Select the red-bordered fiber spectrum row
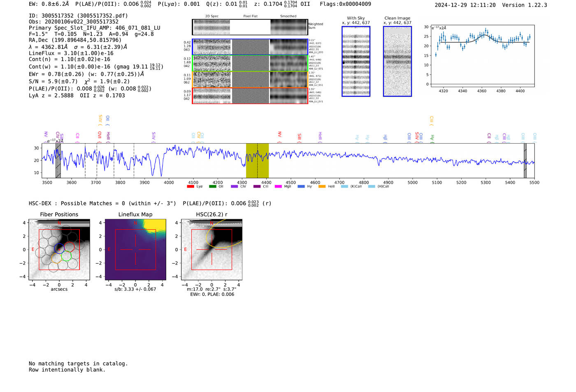Viewport: 576px width, 392px height. coord(250,95)
